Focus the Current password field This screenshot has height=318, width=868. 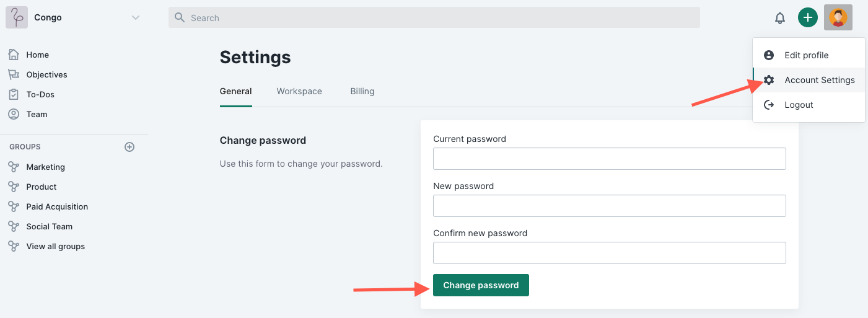tap(609, 159)
